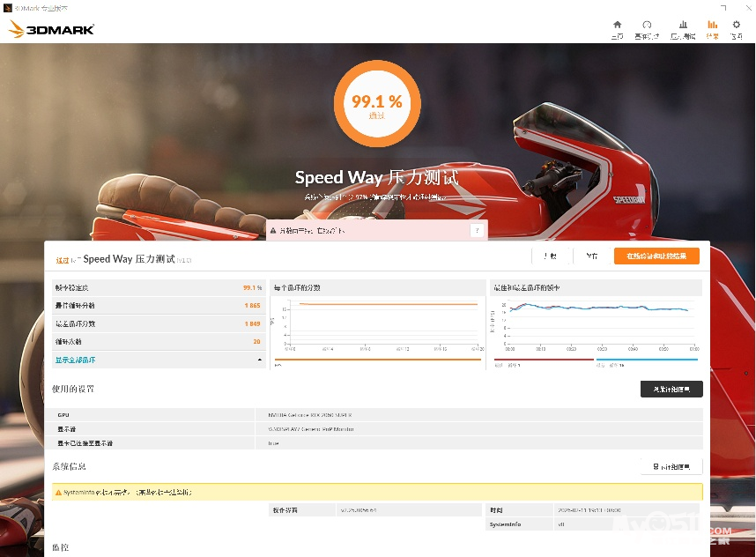Viewport: 756px width, 557px height.
Task: Click the 99.1% orange score circle
Action: coord(376,105)
